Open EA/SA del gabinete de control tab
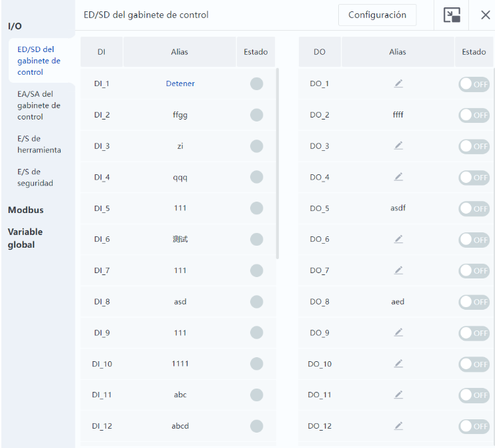The height and width of the screenshot is (448, 495). pyautogui.click(x=39, y=105)
